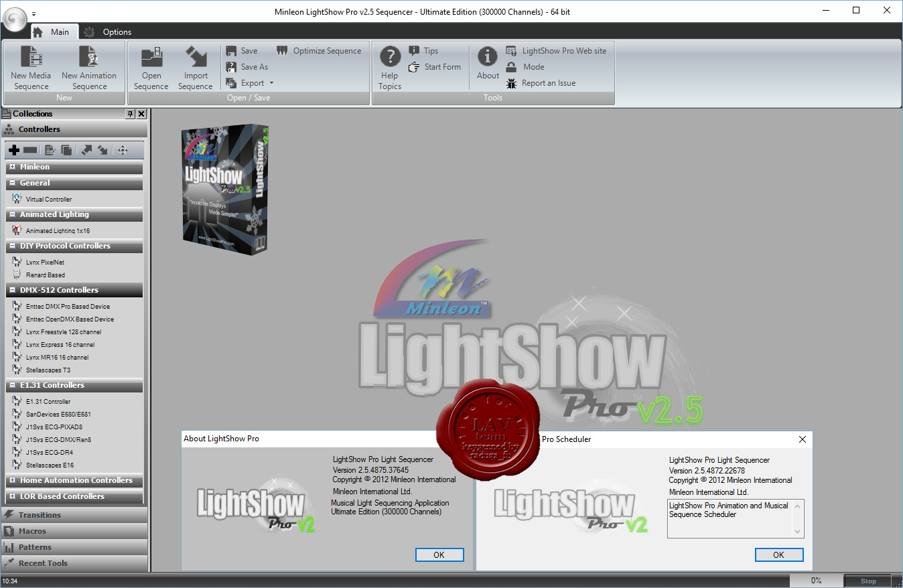Choose Save As in ribbon
Image resolution: width=903 pixels, height=588 pixels.
click(247, 67)
